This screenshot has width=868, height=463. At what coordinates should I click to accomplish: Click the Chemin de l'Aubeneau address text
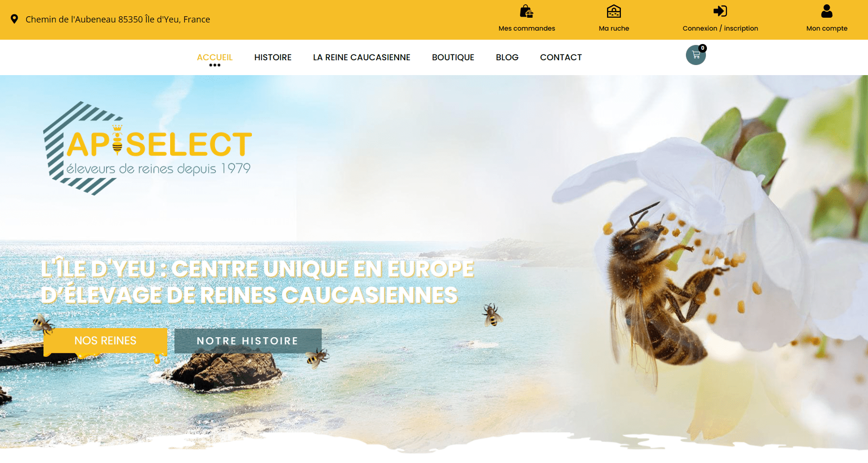coord(118,20)
